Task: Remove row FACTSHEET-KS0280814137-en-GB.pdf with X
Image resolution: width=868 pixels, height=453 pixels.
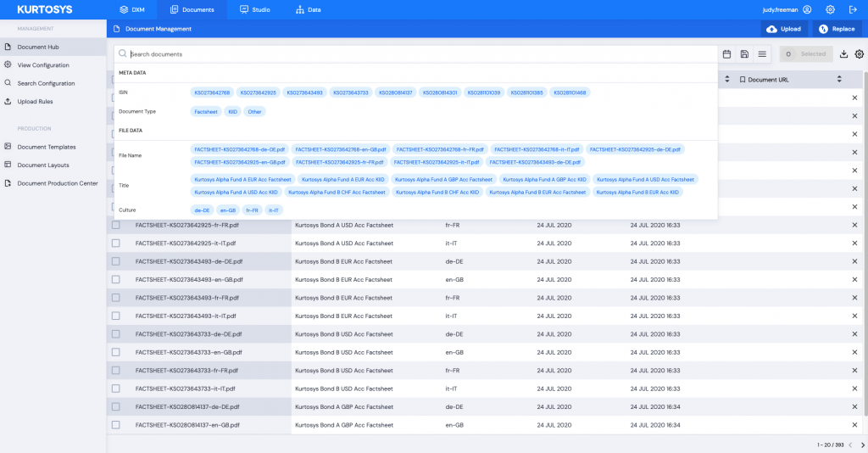Action: [854, 425]
